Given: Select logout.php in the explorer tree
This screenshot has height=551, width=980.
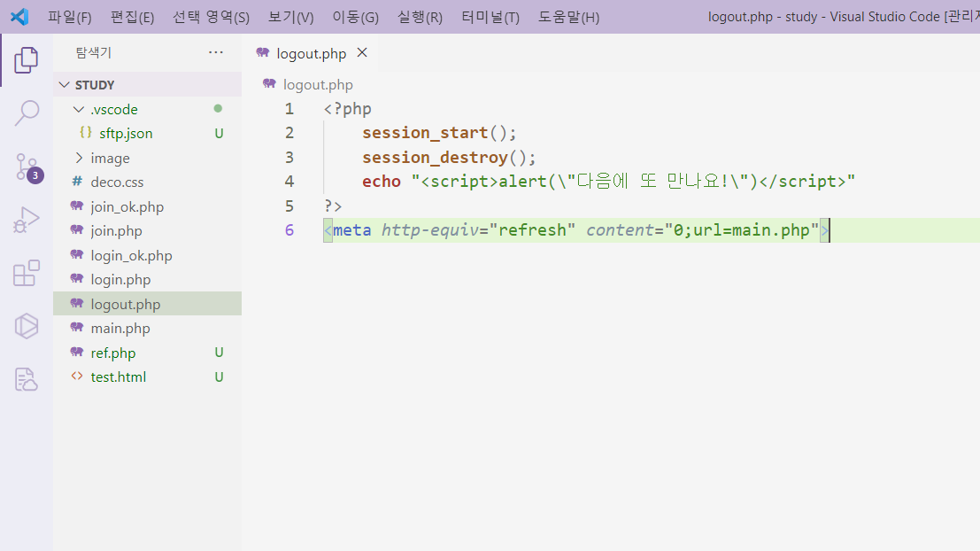Looking at the screenshot, I should (x=148, y=304).
